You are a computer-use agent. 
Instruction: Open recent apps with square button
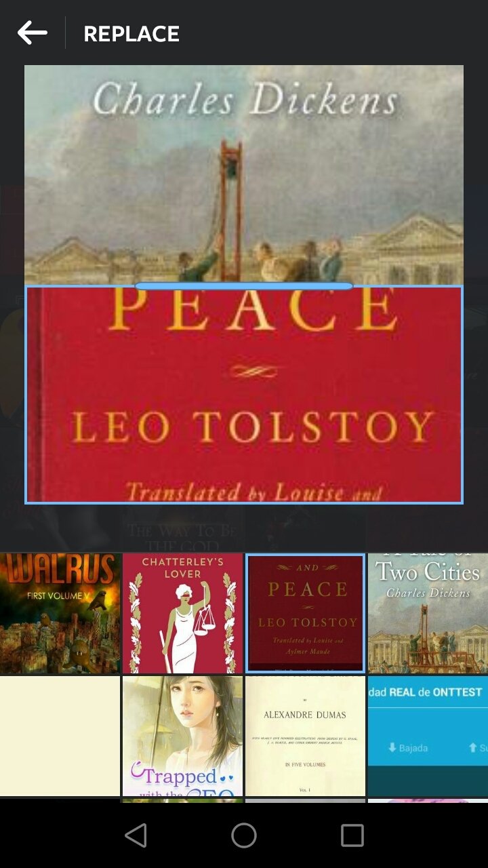point(352,835)
